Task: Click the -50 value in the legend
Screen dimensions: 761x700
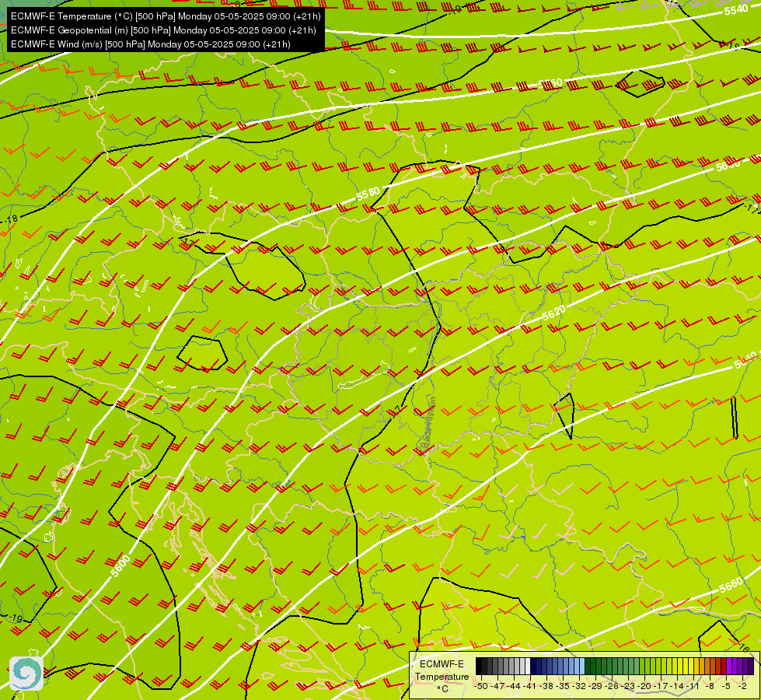Action: click(x=481, y=686)
